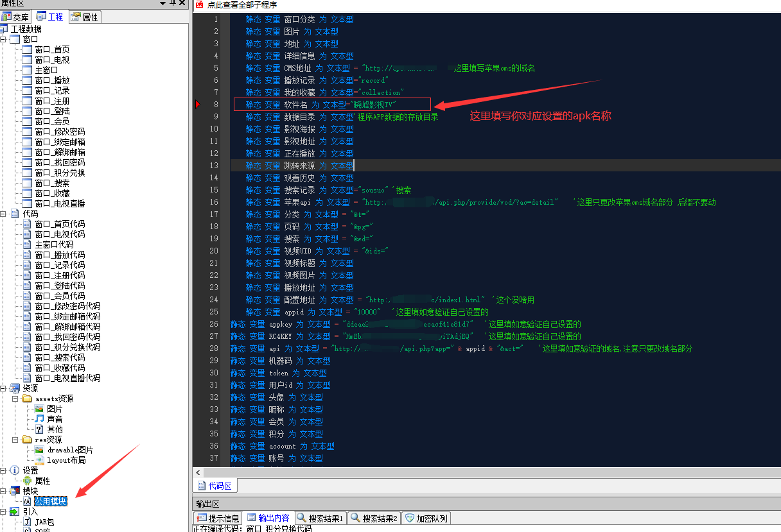Click the 资源 node icon

[x=15, y=388]
